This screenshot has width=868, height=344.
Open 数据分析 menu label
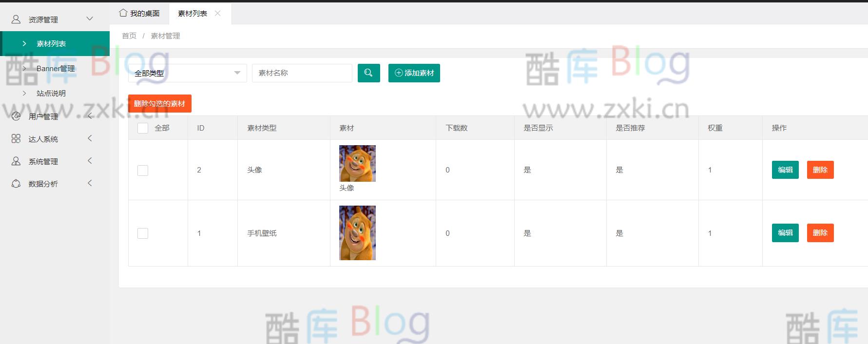[43, 184]
